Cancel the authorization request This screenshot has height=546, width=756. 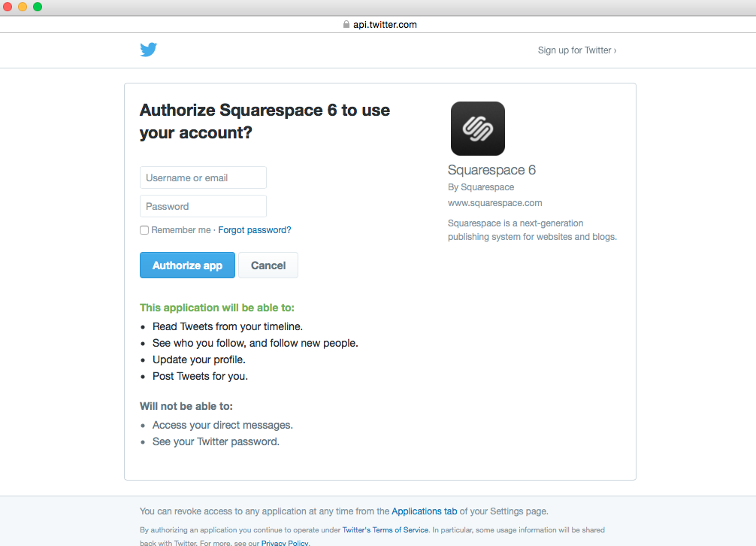(x=268, y=265)
